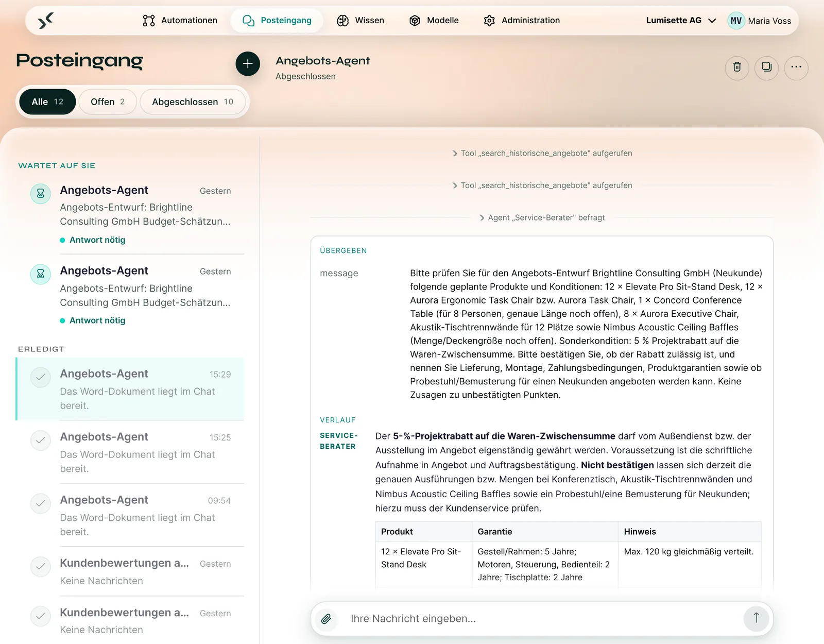The height and width of the screenshot is (644, 824).
Task: Start a new conversation with plus button
Action: (248, 63)
